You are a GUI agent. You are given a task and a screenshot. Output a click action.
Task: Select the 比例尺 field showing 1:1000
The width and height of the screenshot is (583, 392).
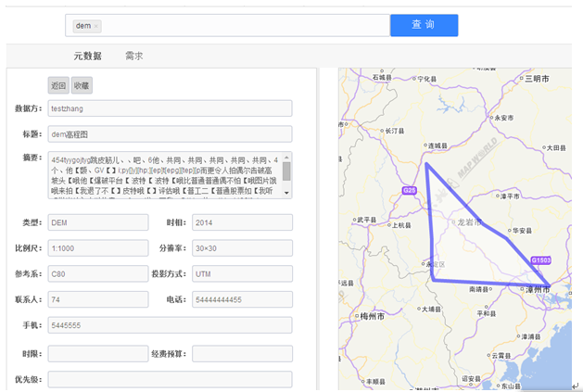(98, 248)
